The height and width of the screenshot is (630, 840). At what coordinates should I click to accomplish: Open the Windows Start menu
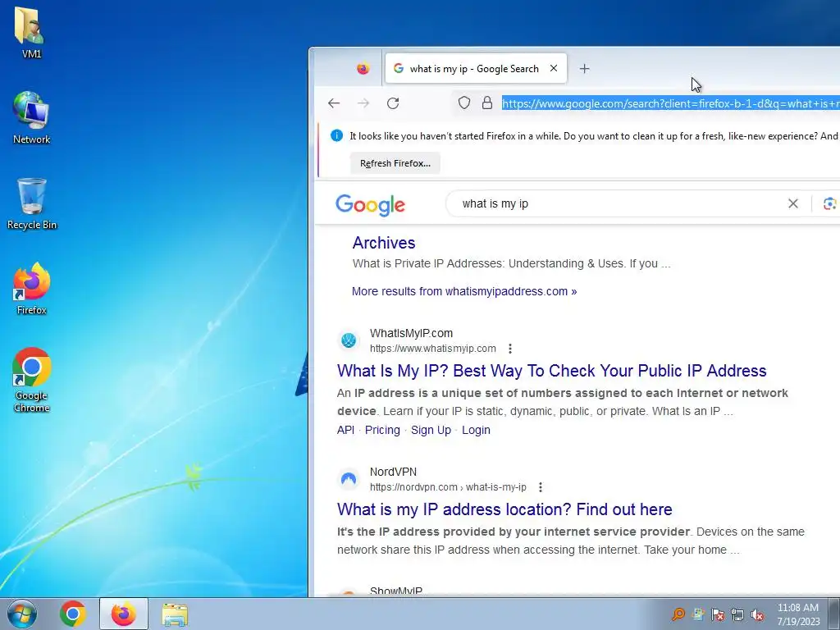pos(21,614)
